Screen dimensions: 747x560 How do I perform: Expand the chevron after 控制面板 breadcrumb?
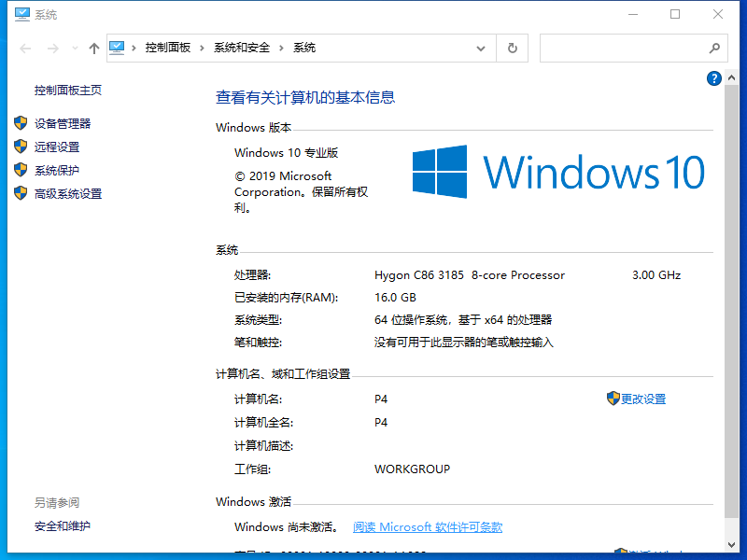point(202,48)
